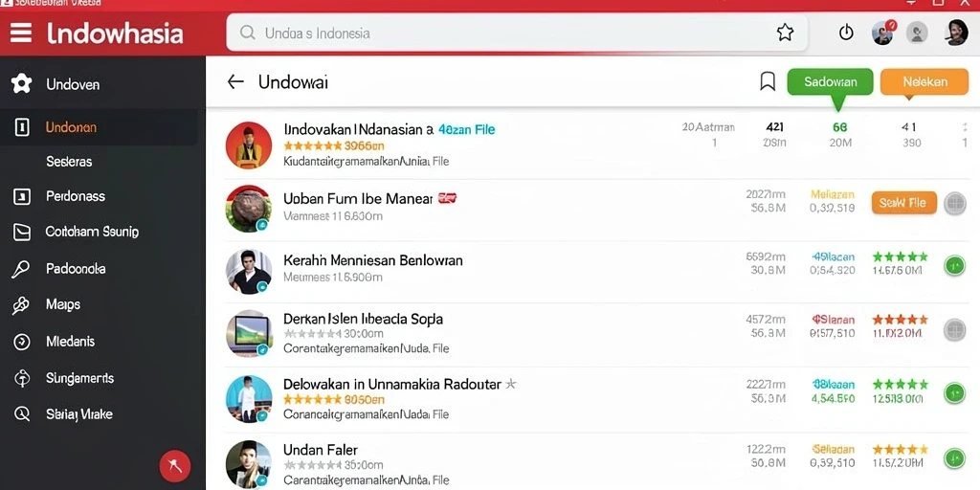The image size is (980, 490).
Task: Open the 4ezan File link in first row
Action: pyautogui.click(x=466, y=130)
